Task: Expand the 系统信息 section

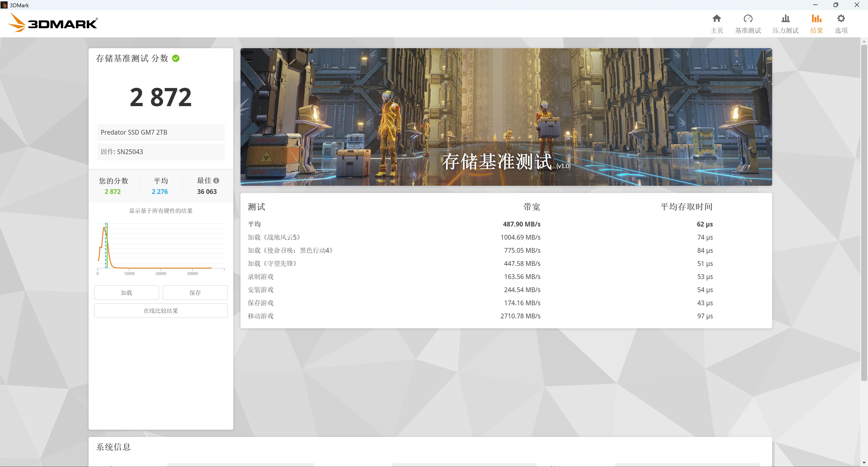Action: point(113,447)
